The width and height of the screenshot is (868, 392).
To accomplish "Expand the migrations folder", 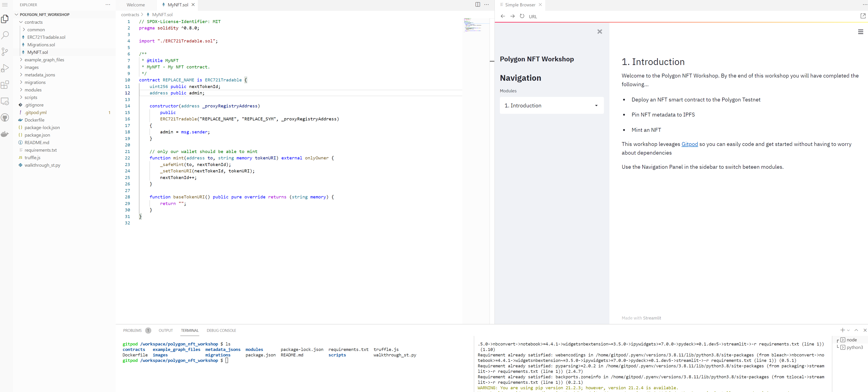I will click(35, 83).
